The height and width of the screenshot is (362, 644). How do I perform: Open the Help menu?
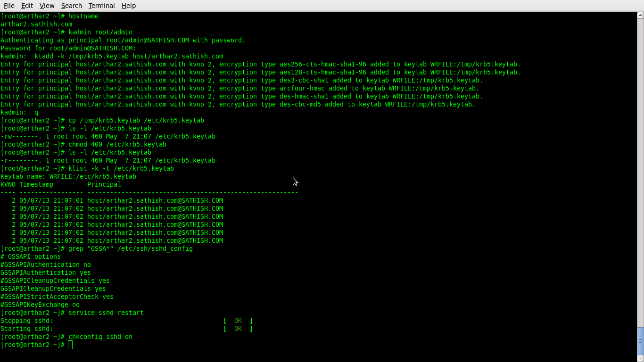coord(128,5)
